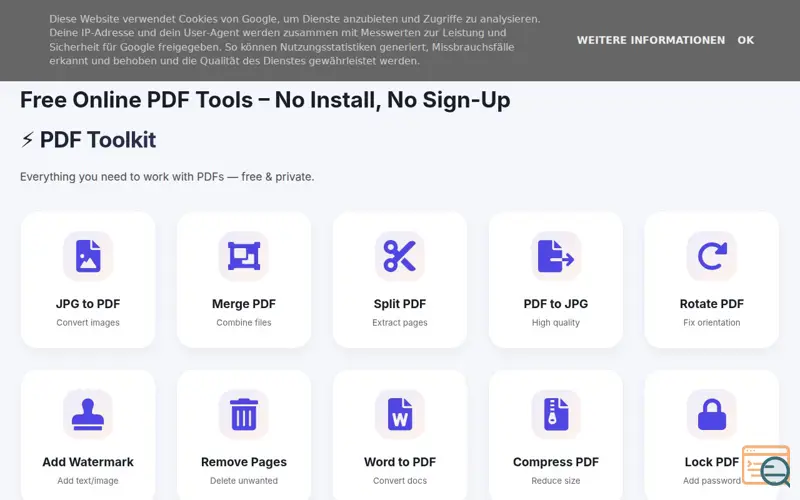Select the Compress PDF title
The height and width of the screenshot is (500, 800).
(556, 462)
